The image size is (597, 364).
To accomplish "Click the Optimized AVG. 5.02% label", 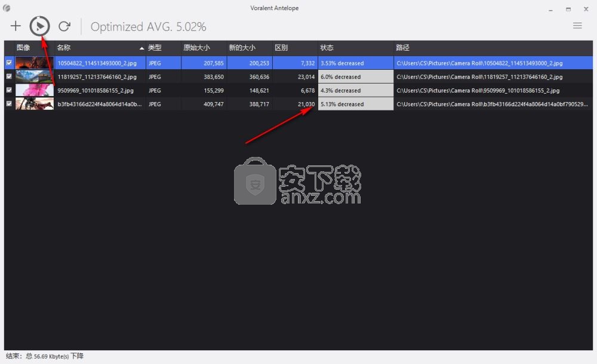I will pos(149,27).
